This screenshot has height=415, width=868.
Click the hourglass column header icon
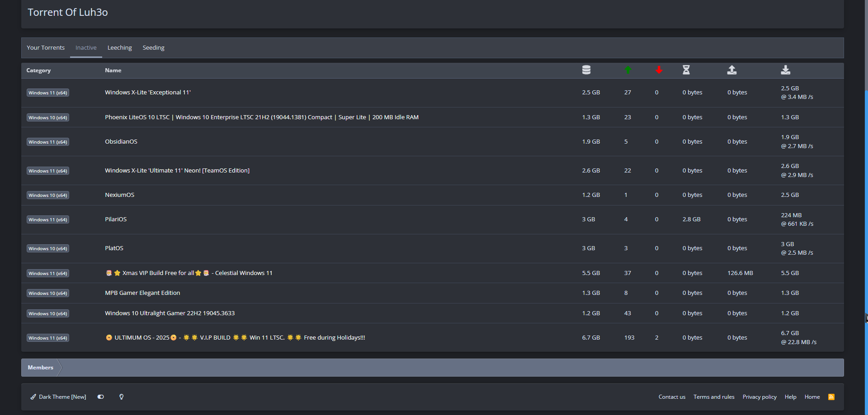(686, 70)
